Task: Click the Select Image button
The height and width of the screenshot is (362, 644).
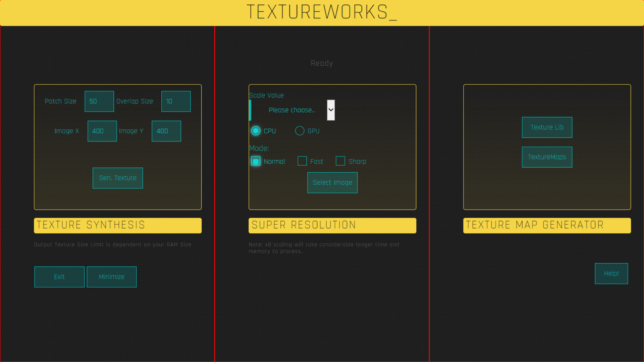Action: point(332,182)
